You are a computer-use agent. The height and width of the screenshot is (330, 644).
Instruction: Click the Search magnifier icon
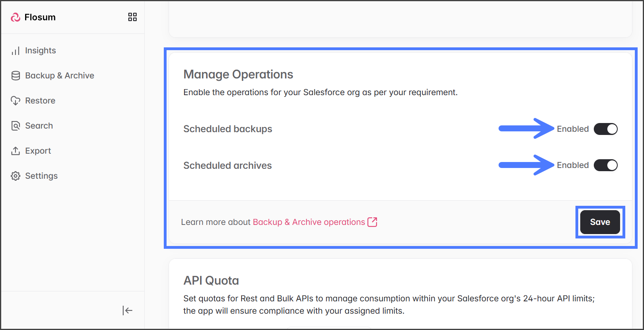coord(16,126)
